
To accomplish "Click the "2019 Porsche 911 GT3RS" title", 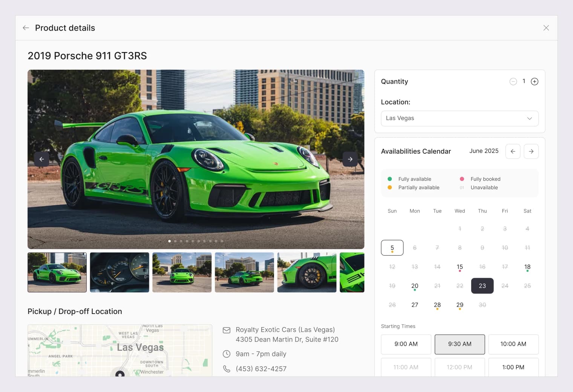I will click(x=87, y=56).
